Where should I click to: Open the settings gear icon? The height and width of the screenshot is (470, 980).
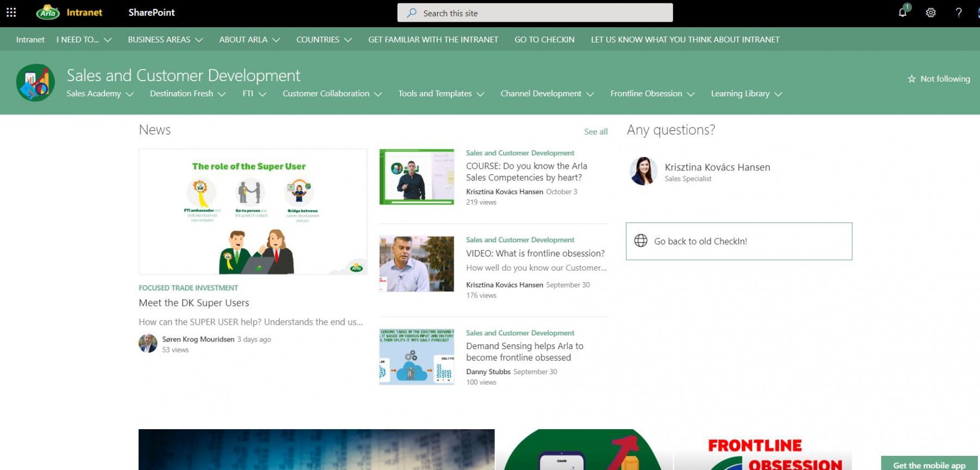[x=931, y=13]
